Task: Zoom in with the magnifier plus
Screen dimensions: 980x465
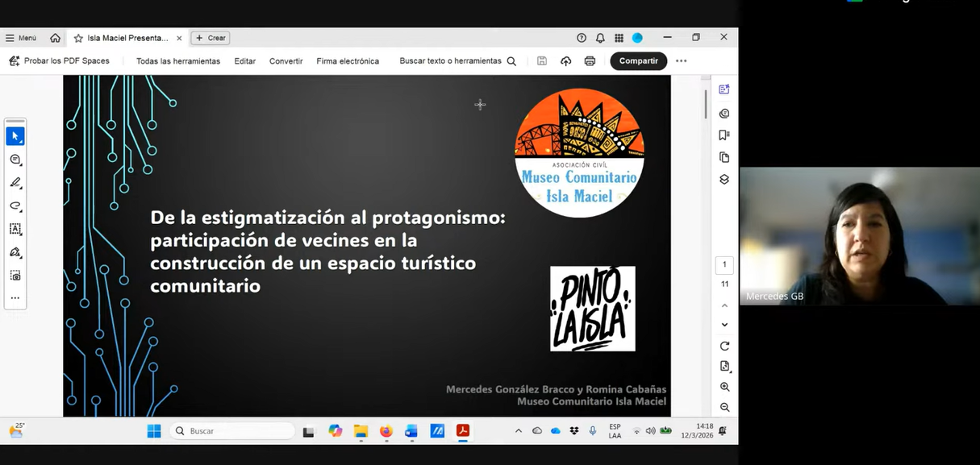Action: coord(724,387)
